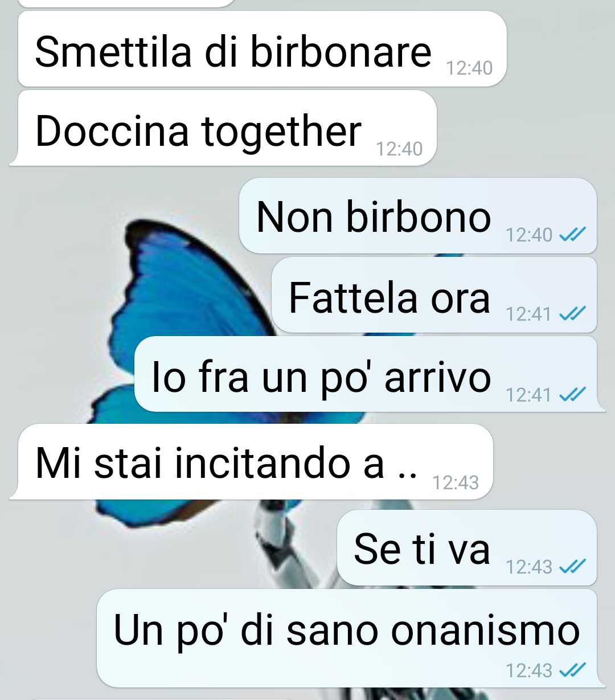Tap the "Non birbono" sent message

pyautogui.click(x=418, y=216)
